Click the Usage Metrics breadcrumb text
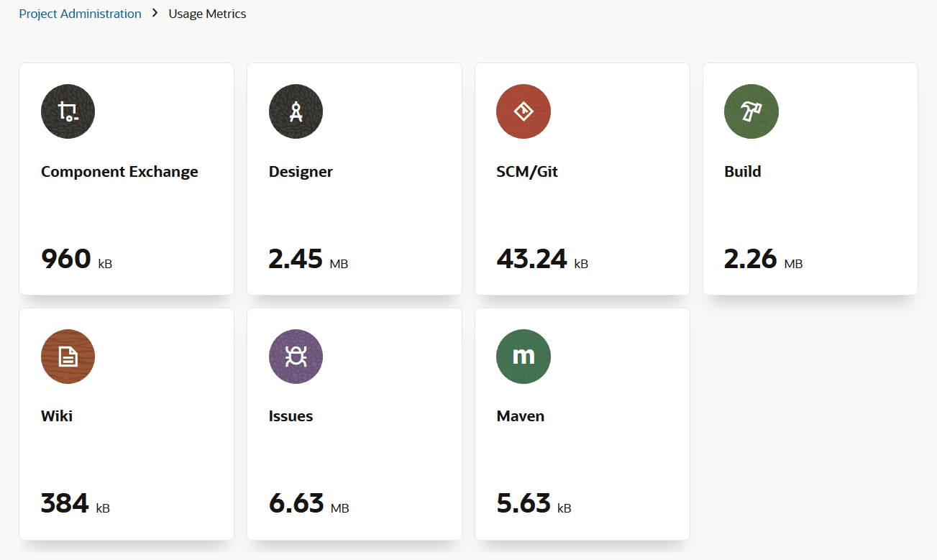The width and height of the screenshot is (937, 560). (207, 14)
